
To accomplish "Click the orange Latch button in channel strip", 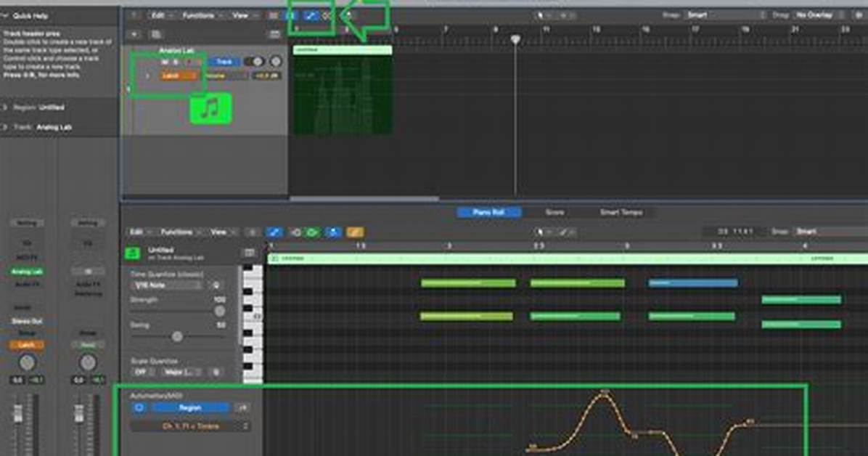I will [26, 345].
